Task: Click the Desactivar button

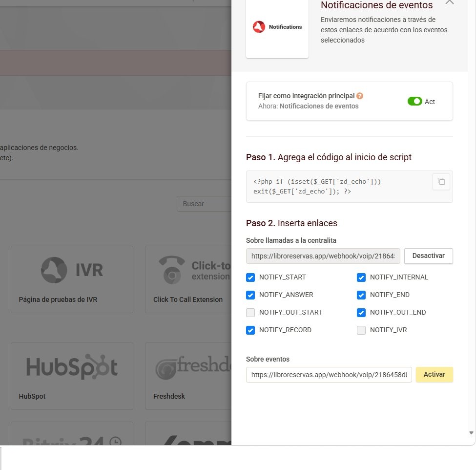Action: (x=428, y=256)
